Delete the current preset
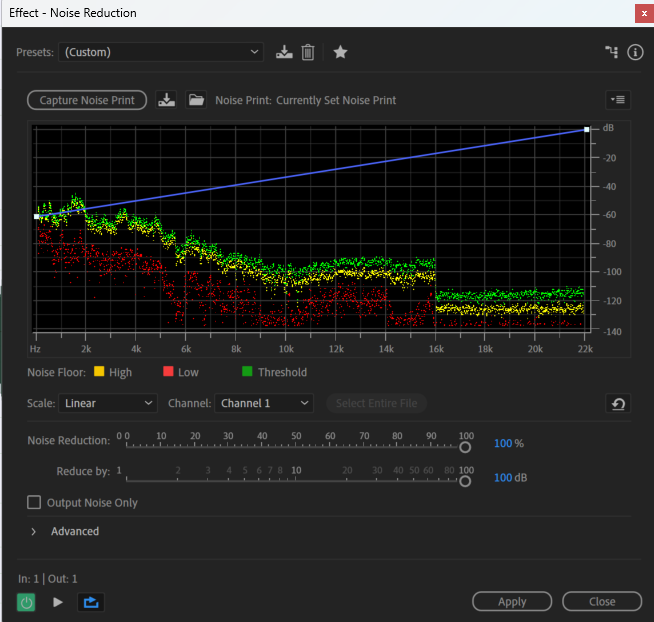This screenshot has width=654, height=622. (x=308, y=52)
